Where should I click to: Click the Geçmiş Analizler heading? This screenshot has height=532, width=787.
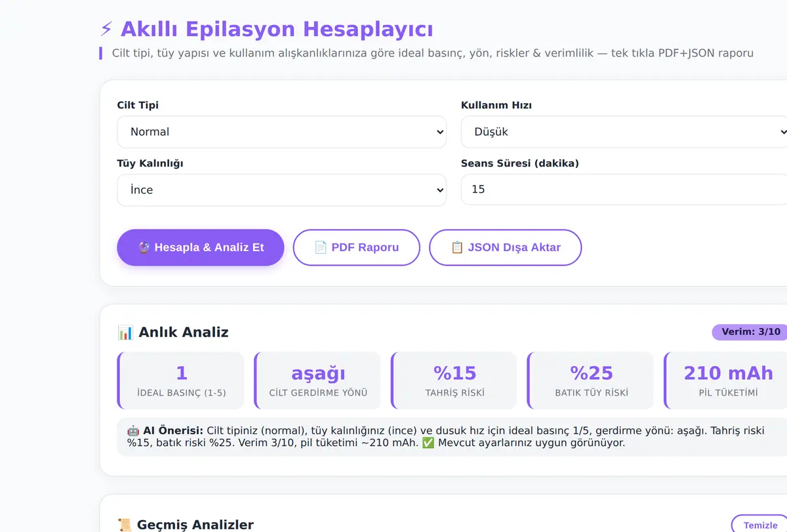(195, 525)
